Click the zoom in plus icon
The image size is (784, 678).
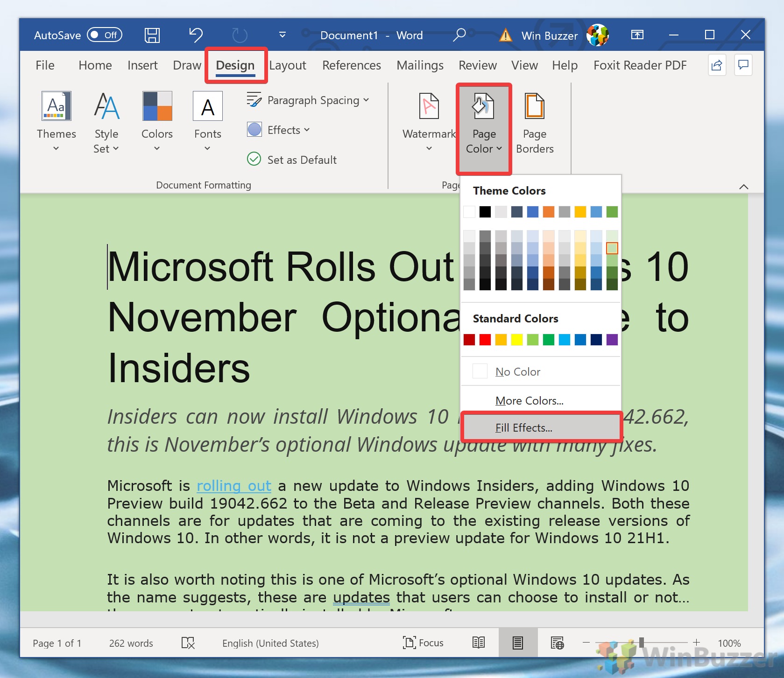click(697, 643)
